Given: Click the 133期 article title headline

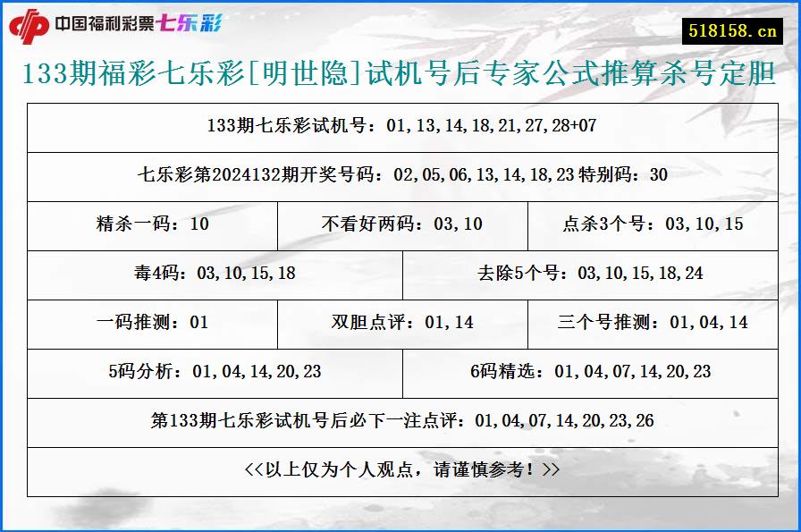Looking at the screenshot, I should (400, 75).
